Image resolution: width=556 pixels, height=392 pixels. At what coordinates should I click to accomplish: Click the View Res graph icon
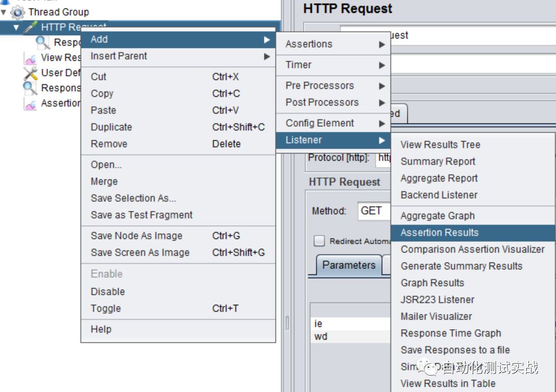pos(30,58)
